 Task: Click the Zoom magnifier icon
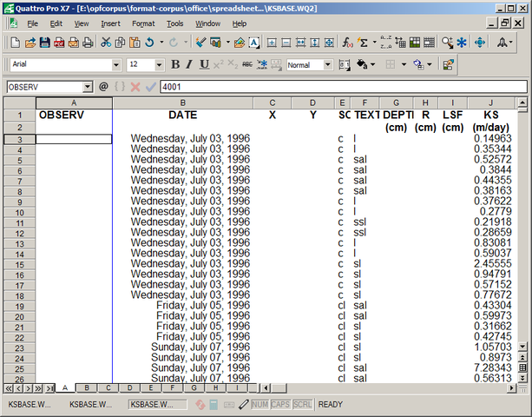pos(447,43)
